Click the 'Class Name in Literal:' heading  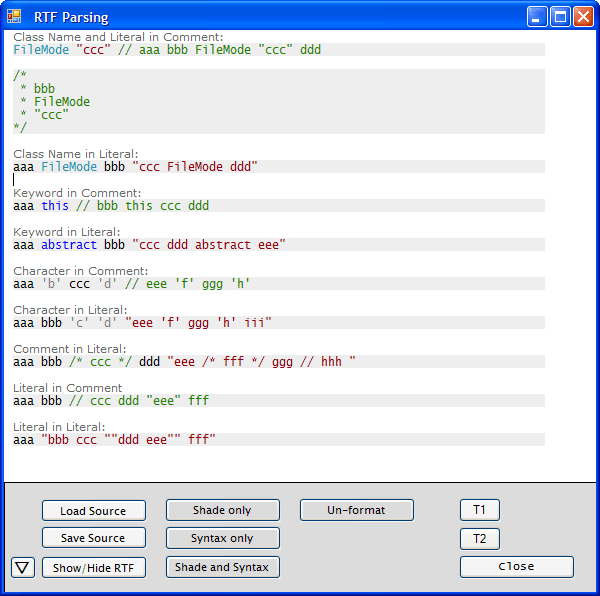pyautogui.click(x=76, y=154)
